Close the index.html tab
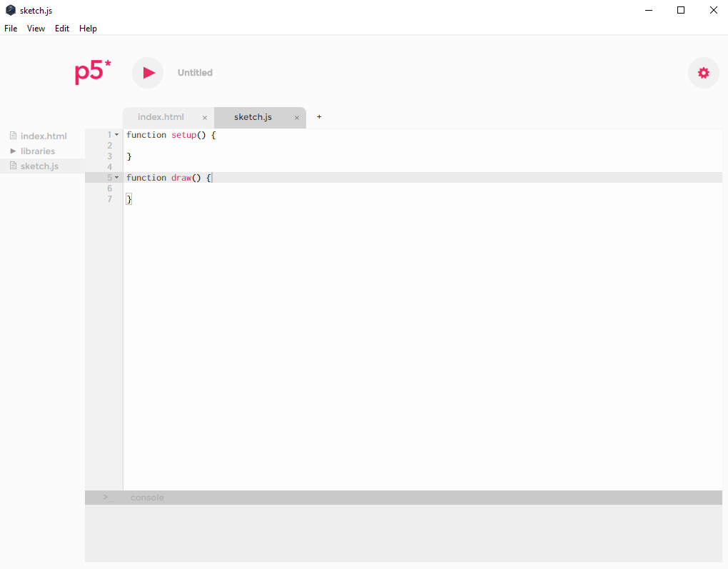728x569 pixels. pos(205,118)
